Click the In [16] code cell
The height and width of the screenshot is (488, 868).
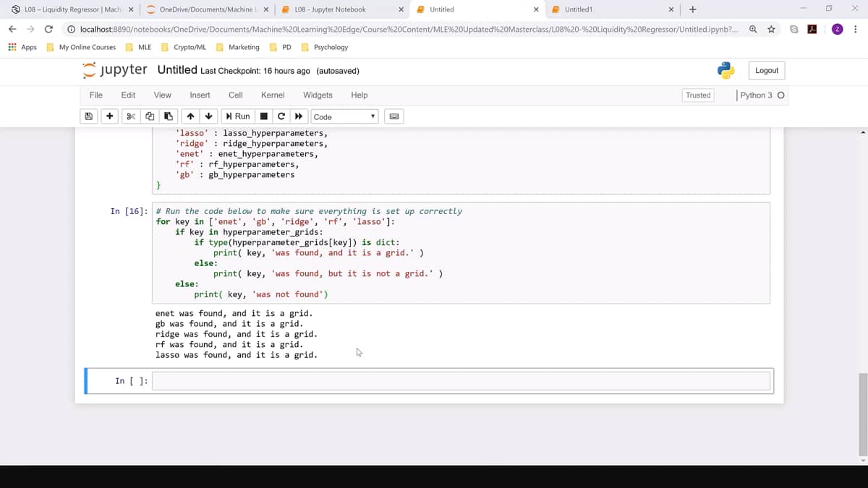point(461,253)
